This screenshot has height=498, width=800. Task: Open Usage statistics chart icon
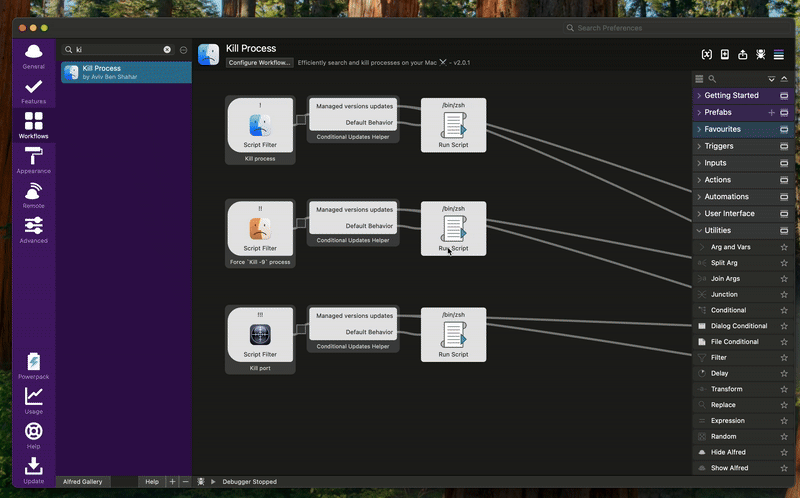34,401
